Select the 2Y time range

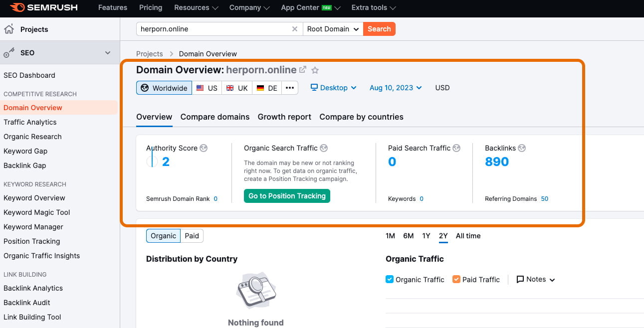[443, 236]
